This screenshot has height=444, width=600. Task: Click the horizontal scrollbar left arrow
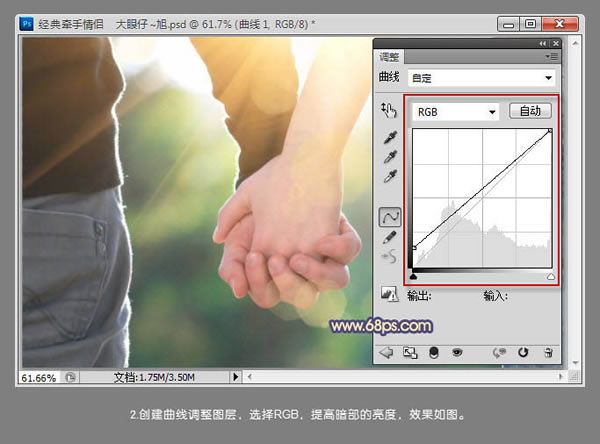pyautogui.click(x=249, y=377)
